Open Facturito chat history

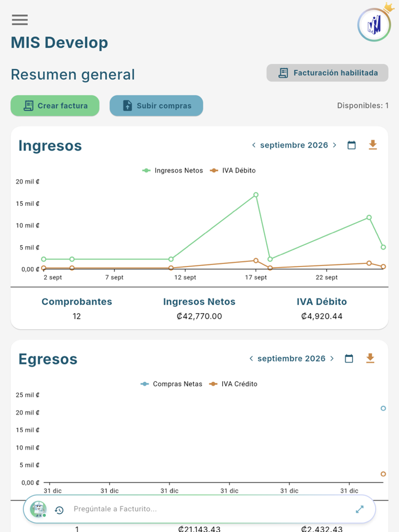[x=60, y=510]
